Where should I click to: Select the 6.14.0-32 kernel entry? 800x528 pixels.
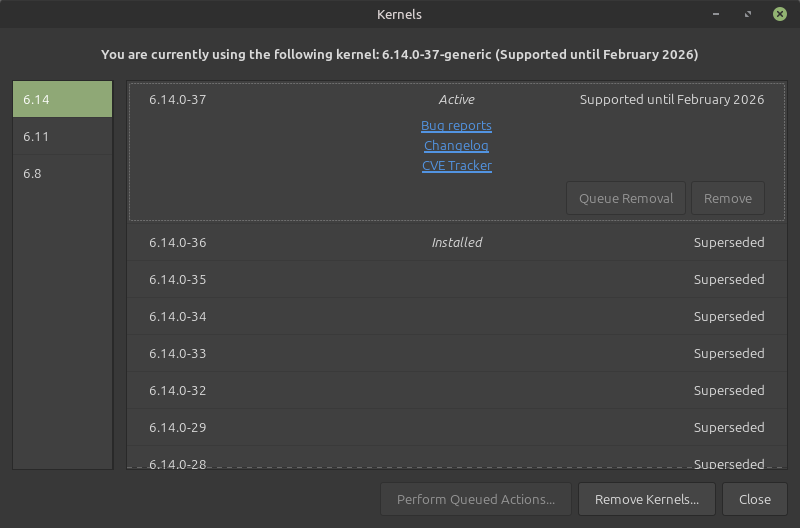click(456, 391)
